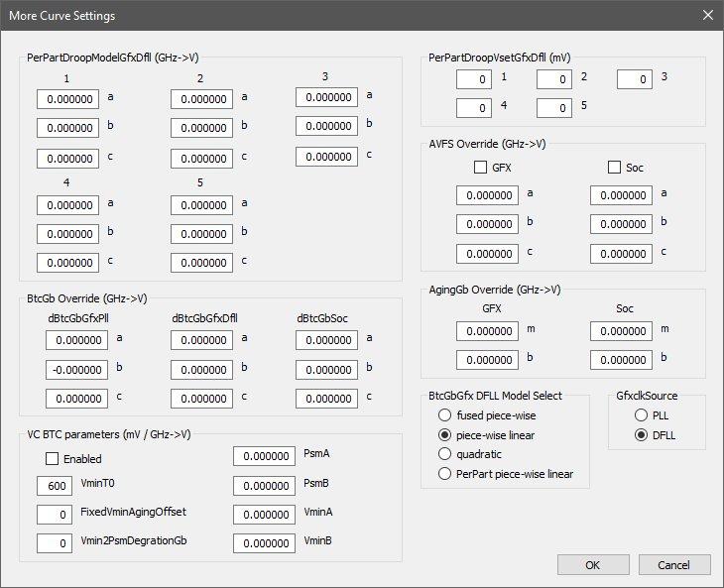This screenshot has height=588, width=724.
Task: Click the VminB value field
Action: click(265, 543)
